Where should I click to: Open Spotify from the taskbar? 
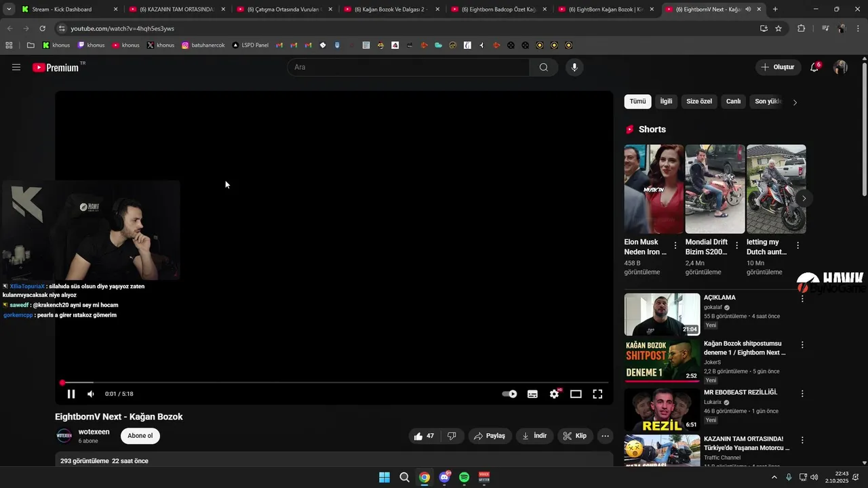465,477
